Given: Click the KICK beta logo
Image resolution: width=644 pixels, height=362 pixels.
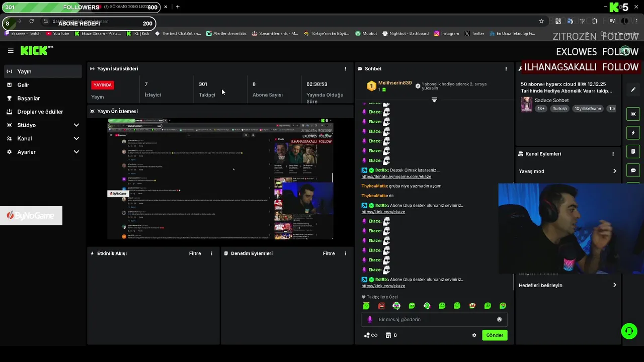Looking at the screenshot, I should click(x=37, y=50).
